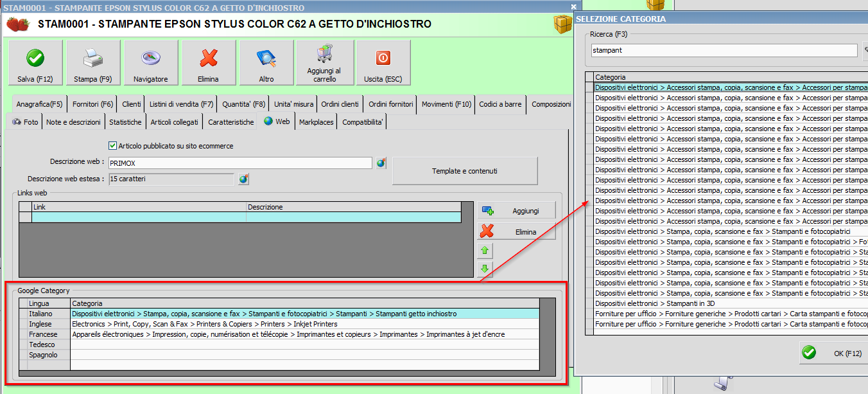Click the Descrizione web field containing PRIMOX

tap(240, 163)
